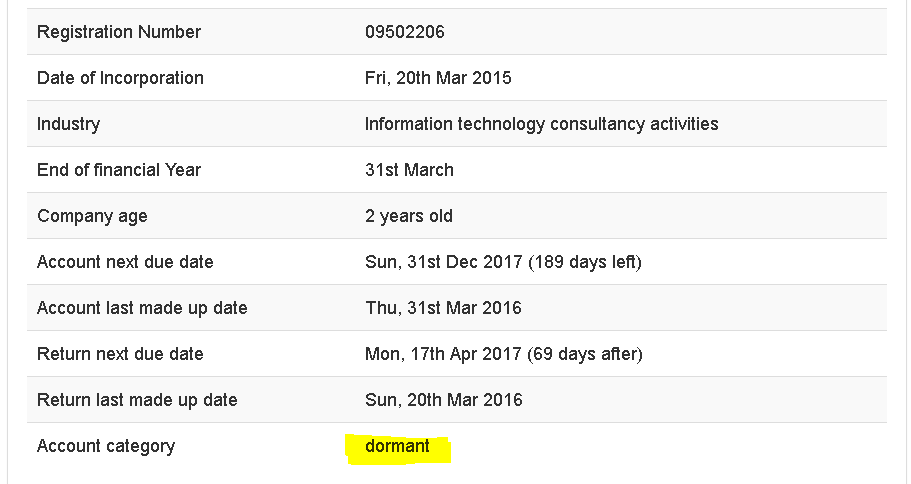The height and width of the screenshot is (484, 911).
Task: Click the Date of Incorporation label
Action: click(120, 78)
